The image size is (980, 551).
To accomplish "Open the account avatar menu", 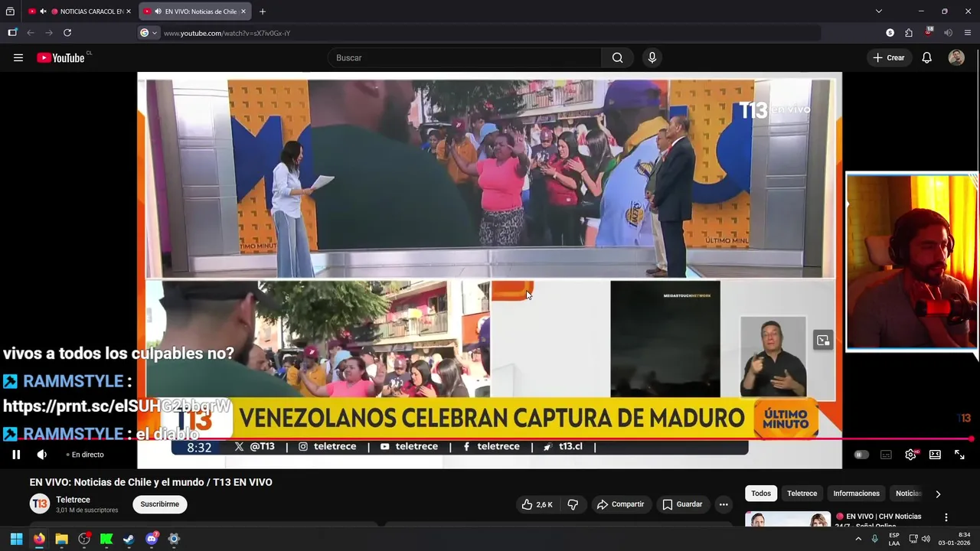I will pos(956,57).
